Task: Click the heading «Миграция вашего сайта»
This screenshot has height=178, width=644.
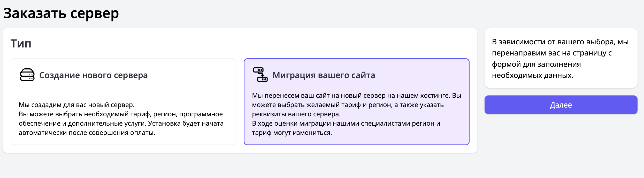Action: pos(324,75)
